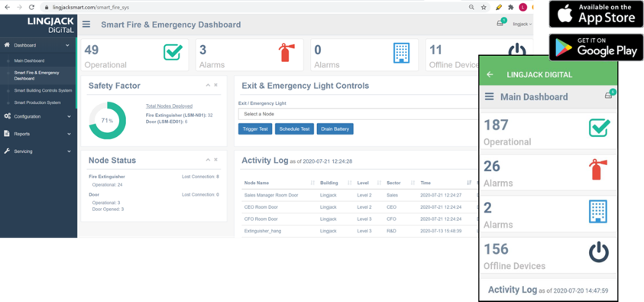Expand the Reports sidebar menu
644x302 pixels.
(38, 134)
